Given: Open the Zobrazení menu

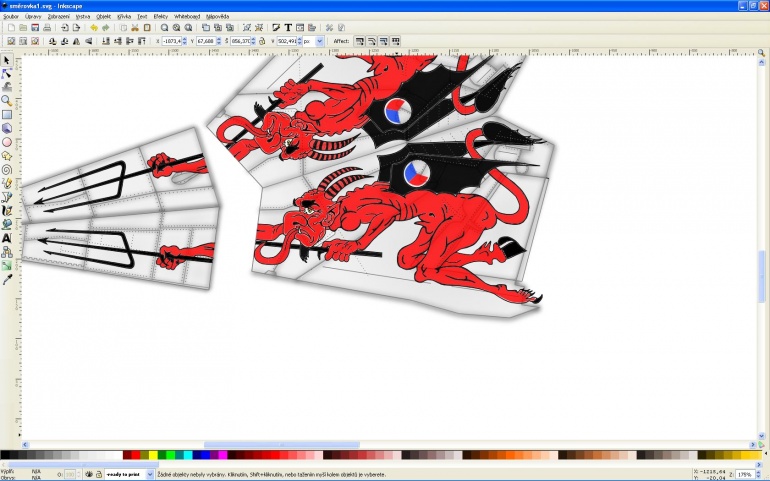Looking at the screenshot, I should click(58, 16).
